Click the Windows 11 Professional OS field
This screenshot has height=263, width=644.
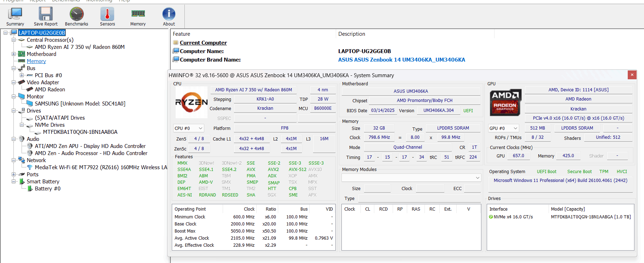pos(560,181)
